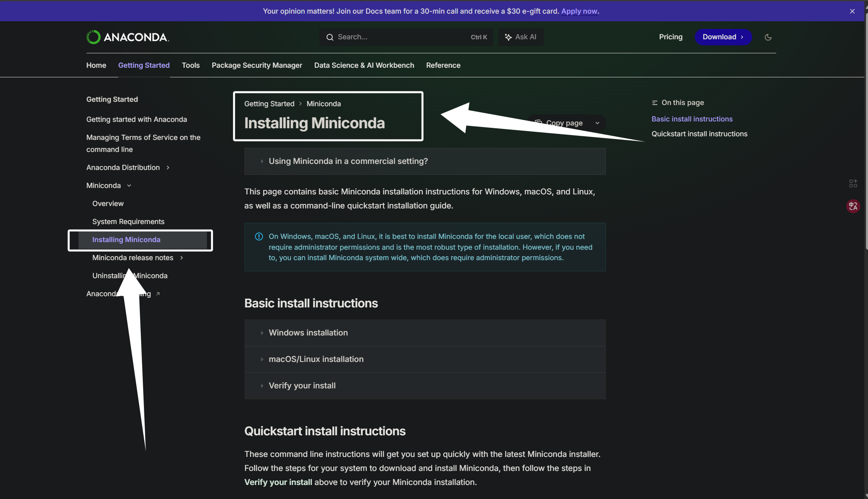Click the search magnifier icon

(330, 37)
